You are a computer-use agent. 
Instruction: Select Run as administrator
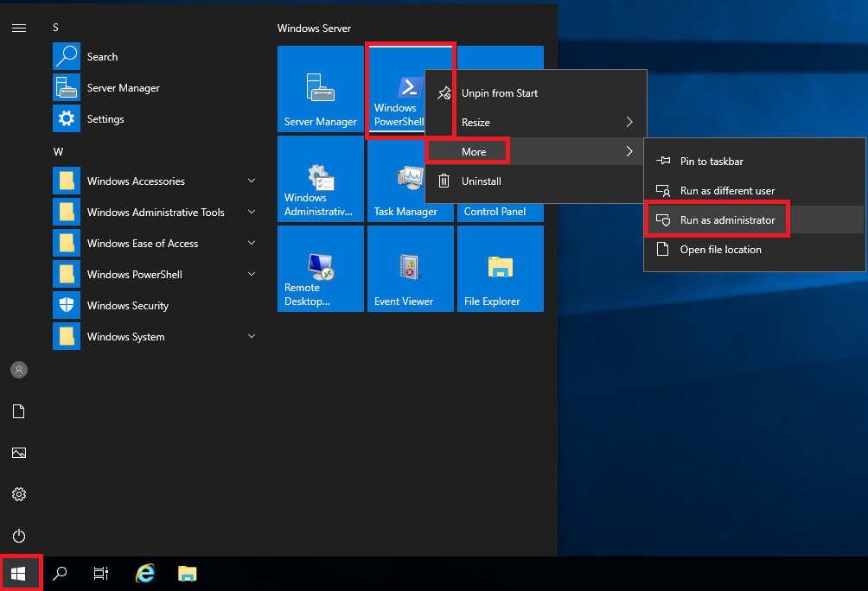click(727, 220)
